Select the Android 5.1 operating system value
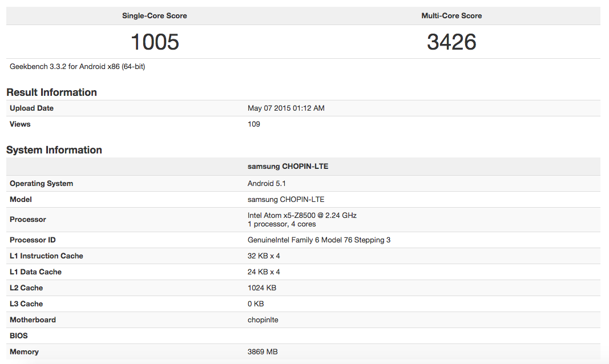609x364 pixels. tap(267, 184)
